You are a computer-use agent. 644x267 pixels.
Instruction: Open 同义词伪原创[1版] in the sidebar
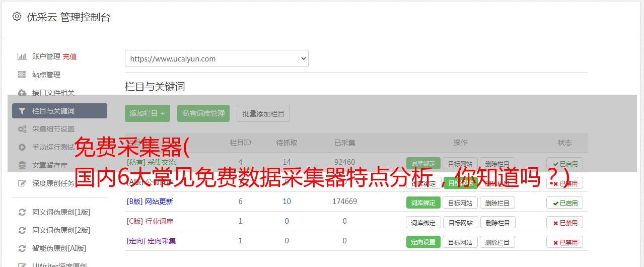[x=61, y=212]
